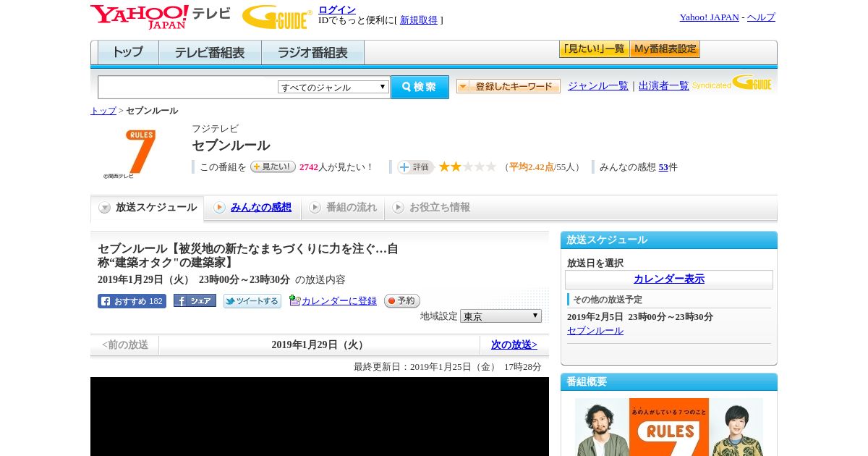The image size is (868, 456).
Task: Expand the すべてのジャンル dropdown
Action: (333, 87)
